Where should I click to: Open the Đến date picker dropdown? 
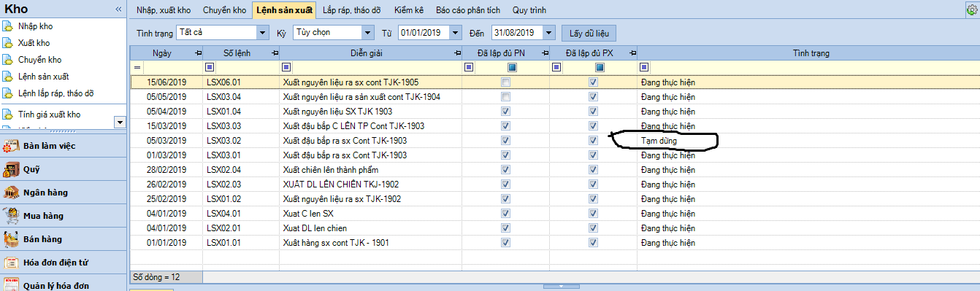coord(549,33)
